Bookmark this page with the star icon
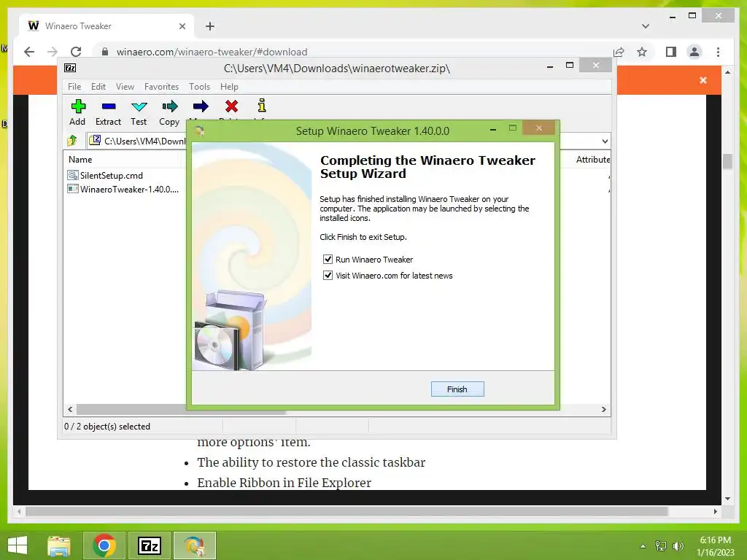Screen dimensions: 747x560 click(642, 52)
